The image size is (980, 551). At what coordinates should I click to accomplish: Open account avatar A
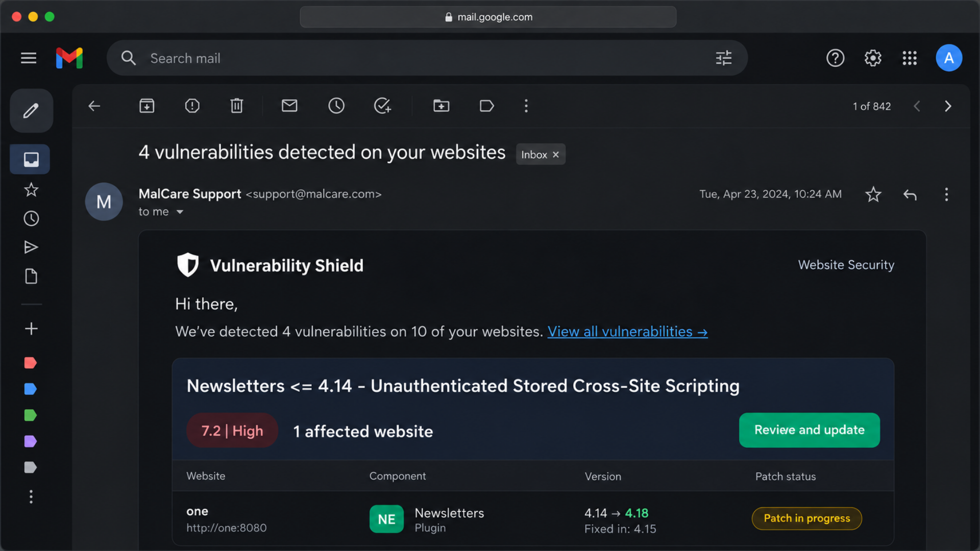pyautogui.click(x=949, y=58)
